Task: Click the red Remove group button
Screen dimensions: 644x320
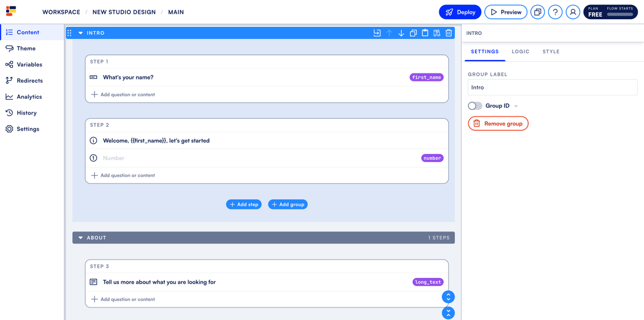Action: (498, 123)
